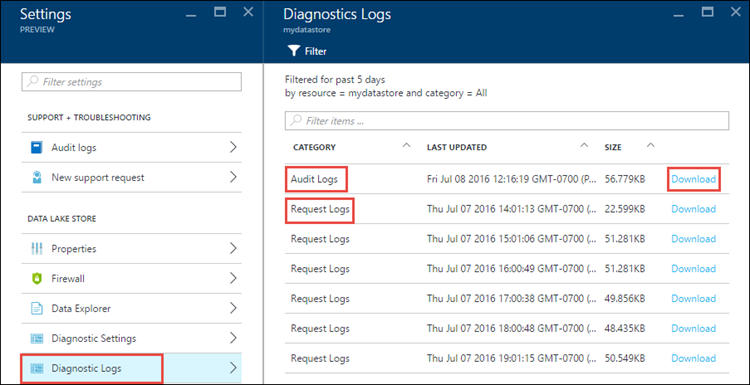Viewport: 750px width, 385px height.
Task: Click the Properties sliders icon
Action: point(37,249)
